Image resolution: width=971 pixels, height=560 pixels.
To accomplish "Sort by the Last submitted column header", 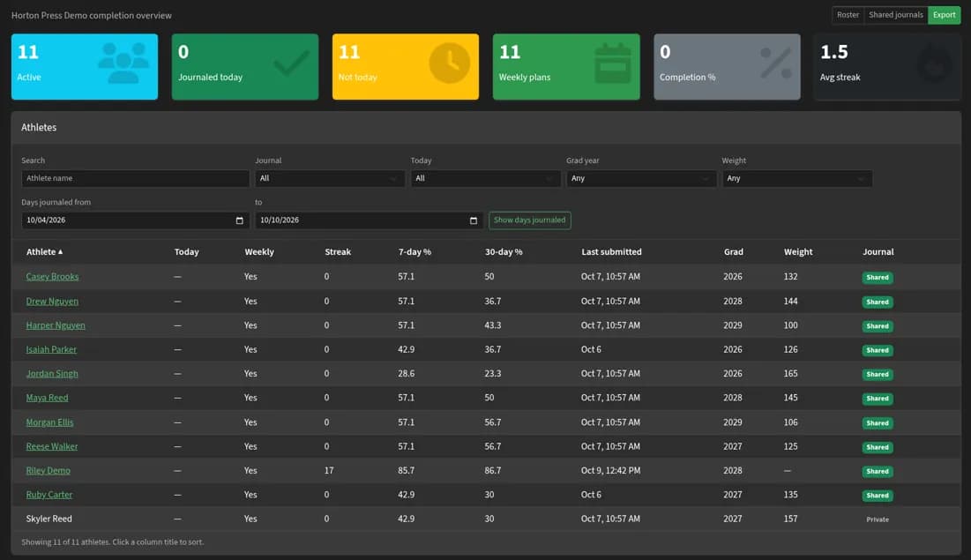I will [x=611, y=252].
